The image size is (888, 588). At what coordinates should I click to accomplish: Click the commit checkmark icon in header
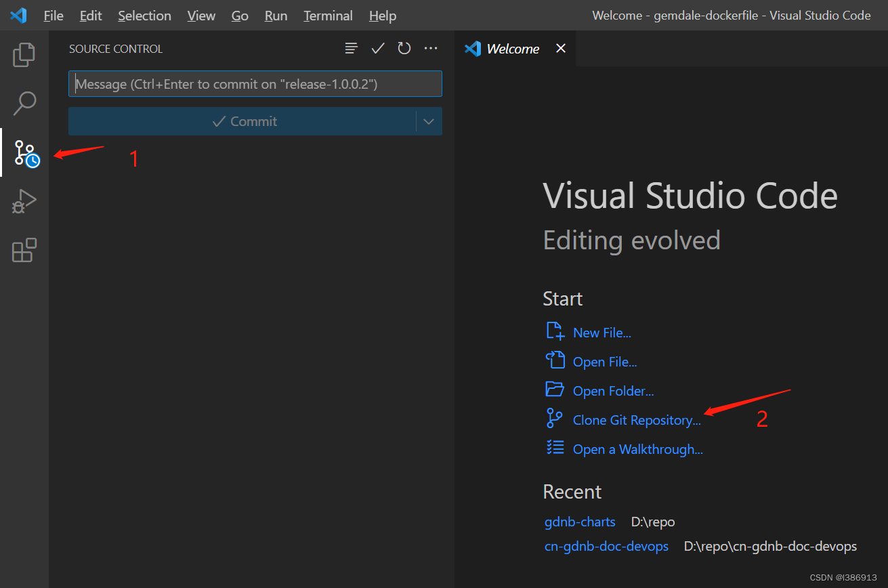coord(378,49)
